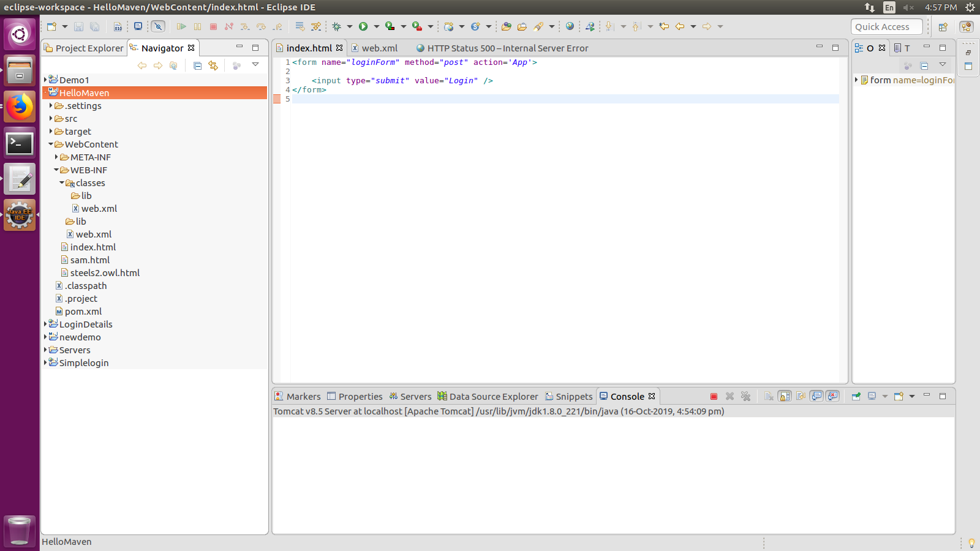Start the Tomcat server
The height and width of the screenshot is (551, 980).
[x=390, y=26]
